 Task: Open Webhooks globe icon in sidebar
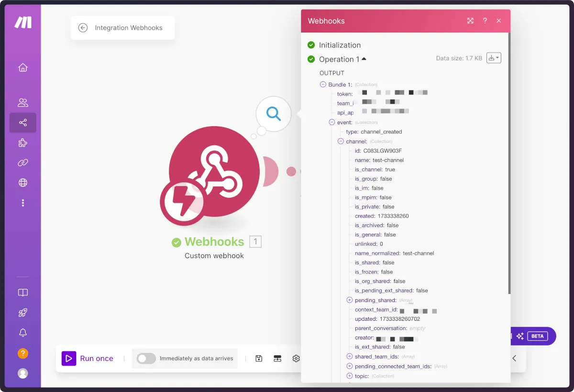pos(23,183)
